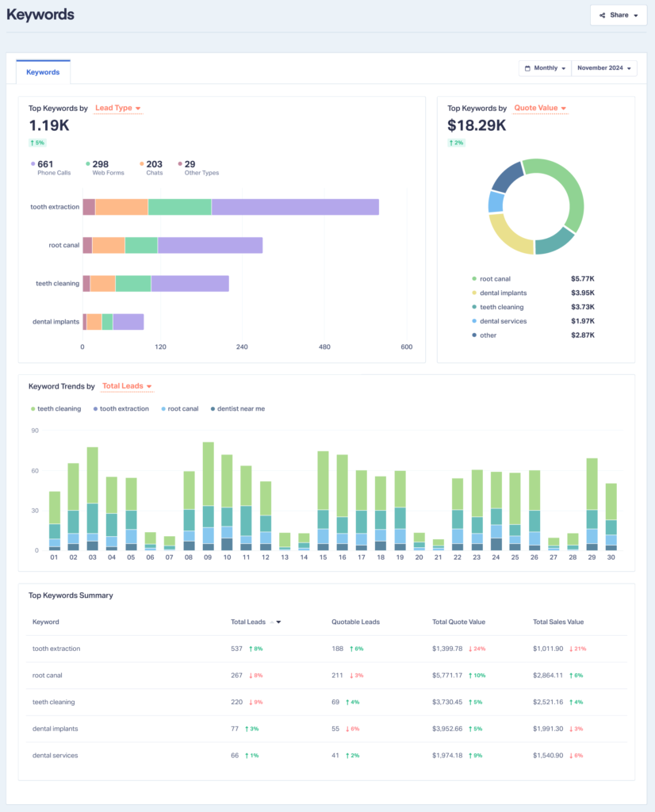655x812 pixels.
Task: Click the $3.95K value in donut legend
Action: pos(583,293)
